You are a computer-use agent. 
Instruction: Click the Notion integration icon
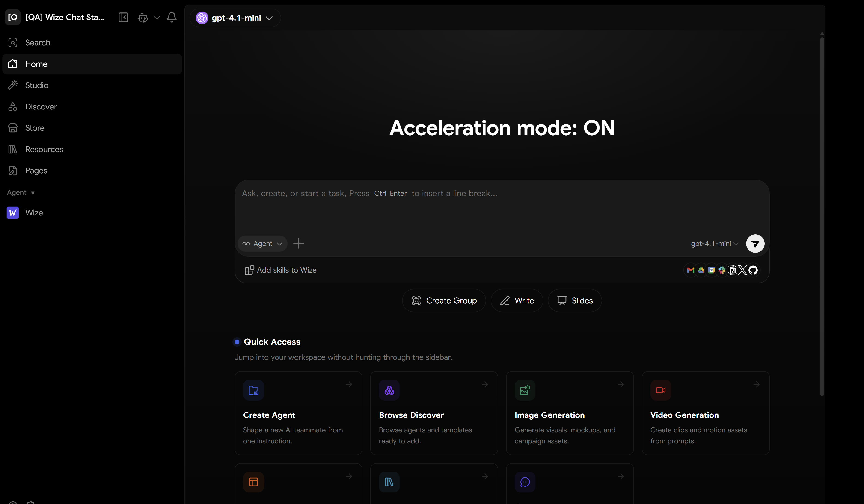[732, 270]
